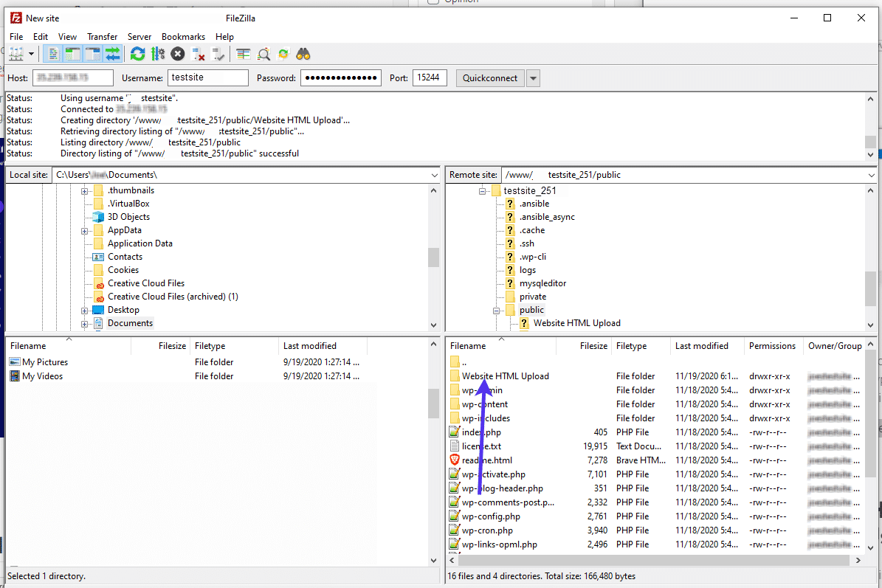Refresh the file and folder listings

pos(137,53)
